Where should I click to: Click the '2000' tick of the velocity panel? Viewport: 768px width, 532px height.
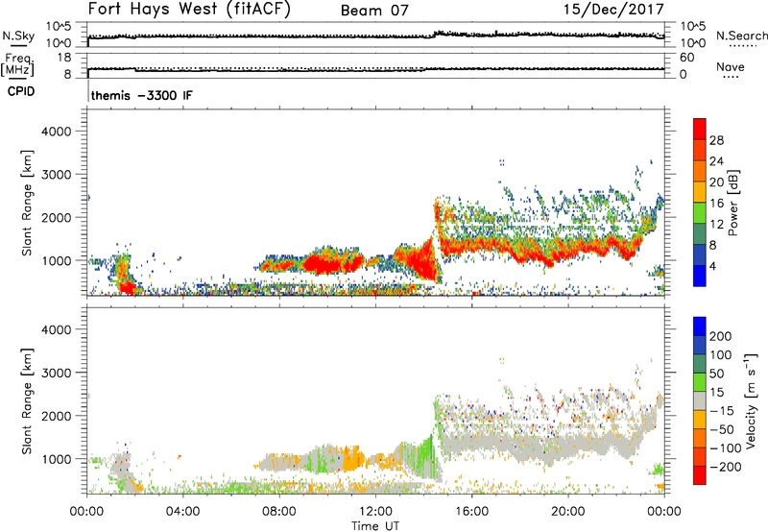[x=56, y=416]
